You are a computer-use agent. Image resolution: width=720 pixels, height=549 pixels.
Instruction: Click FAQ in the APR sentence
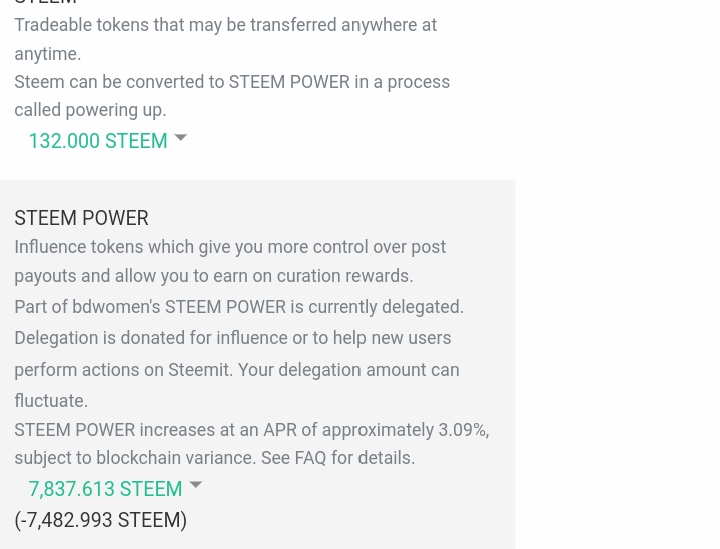pyautogui.click(x=310, y=458)
